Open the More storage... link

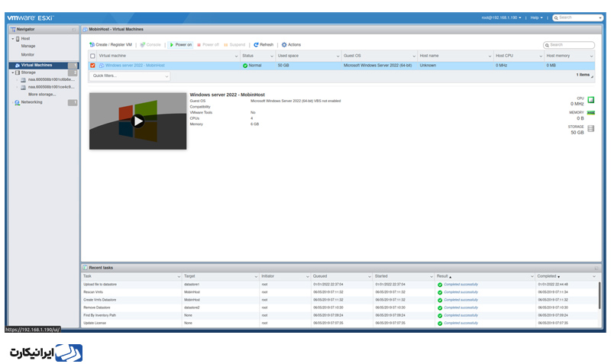42,95
